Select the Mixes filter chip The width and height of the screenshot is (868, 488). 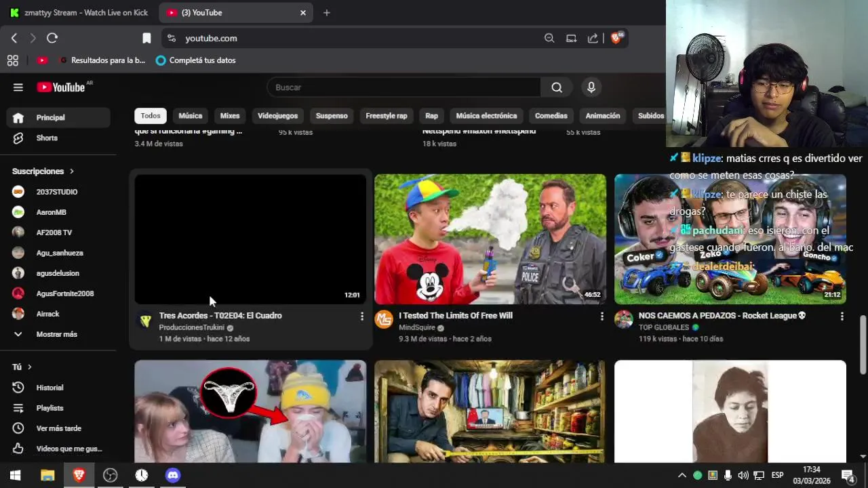coord(230,116)
